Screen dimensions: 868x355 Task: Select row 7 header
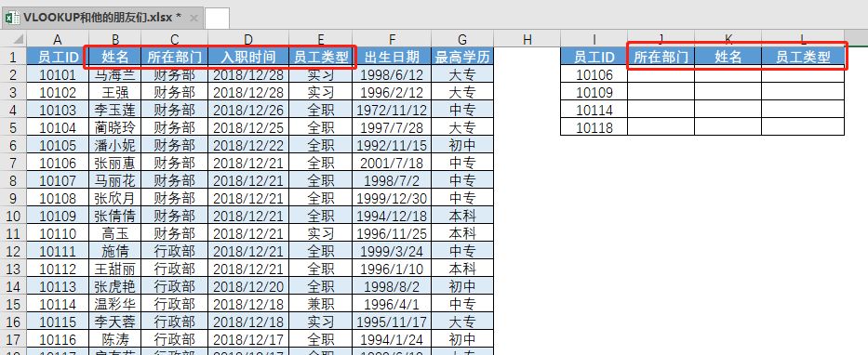point(13,163)
